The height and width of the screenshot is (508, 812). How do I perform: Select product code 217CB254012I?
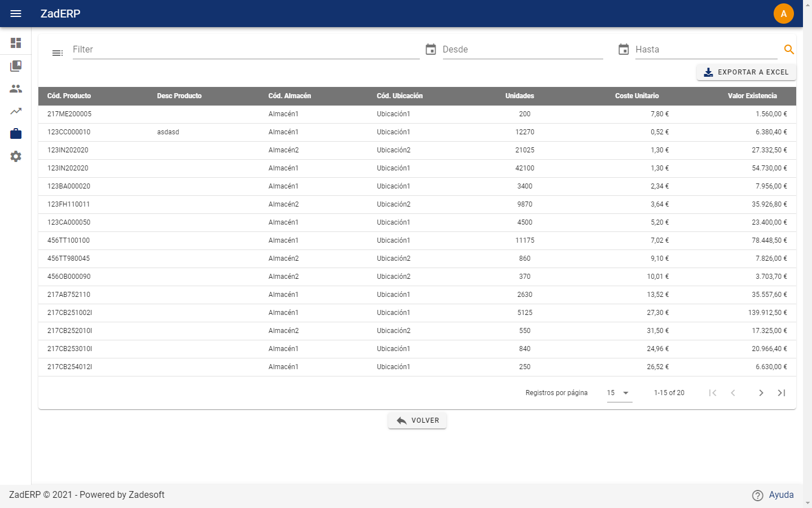tap(69, 367)
